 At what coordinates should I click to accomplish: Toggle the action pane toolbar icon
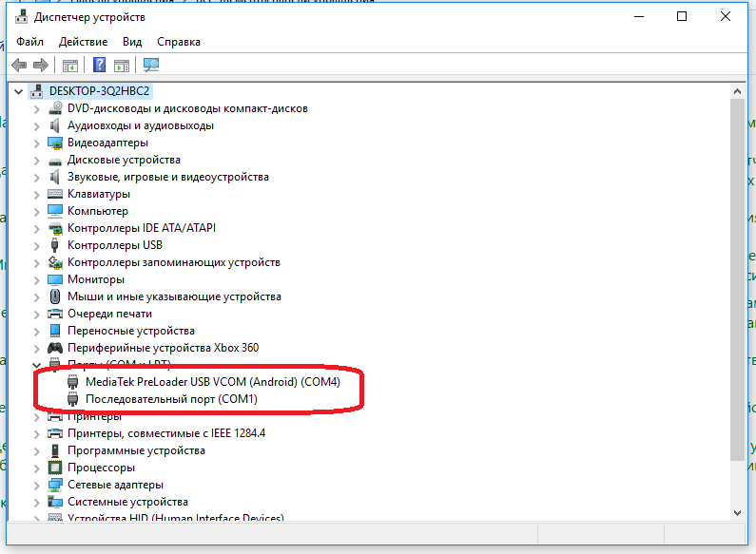tap(122, 66)
